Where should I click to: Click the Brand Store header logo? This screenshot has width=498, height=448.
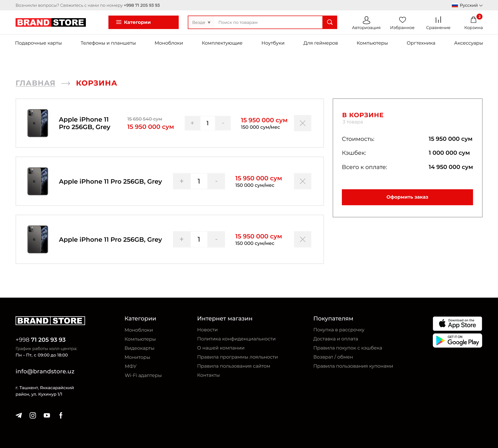[51, 23]
